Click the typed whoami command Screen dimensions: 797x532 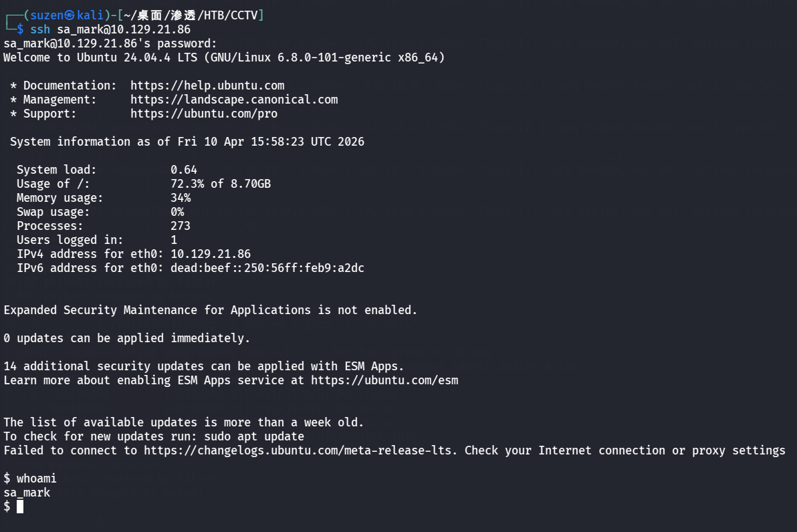37,479
